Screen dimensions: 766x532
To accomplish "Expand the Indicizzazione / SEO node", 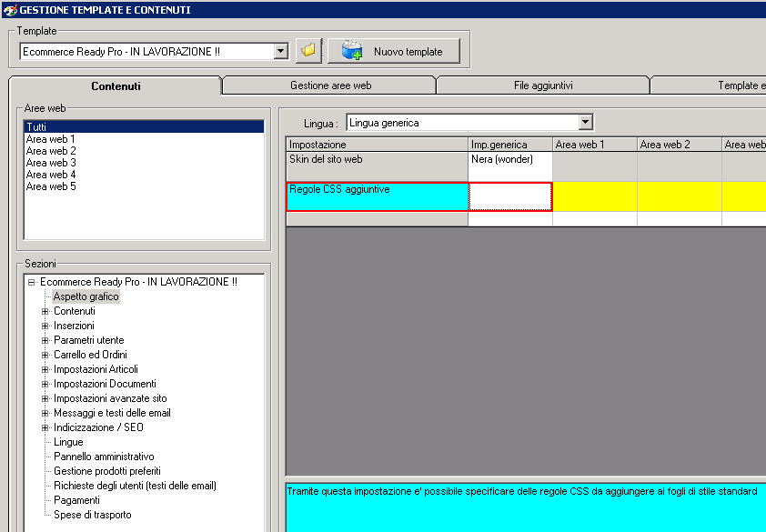I will (45, 427).
